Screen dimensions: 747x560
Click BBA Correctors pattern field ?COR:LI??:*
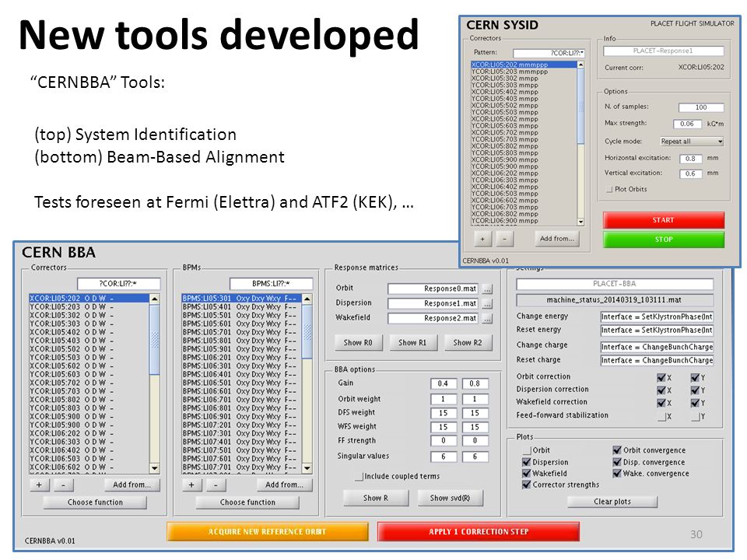[118, 284]
